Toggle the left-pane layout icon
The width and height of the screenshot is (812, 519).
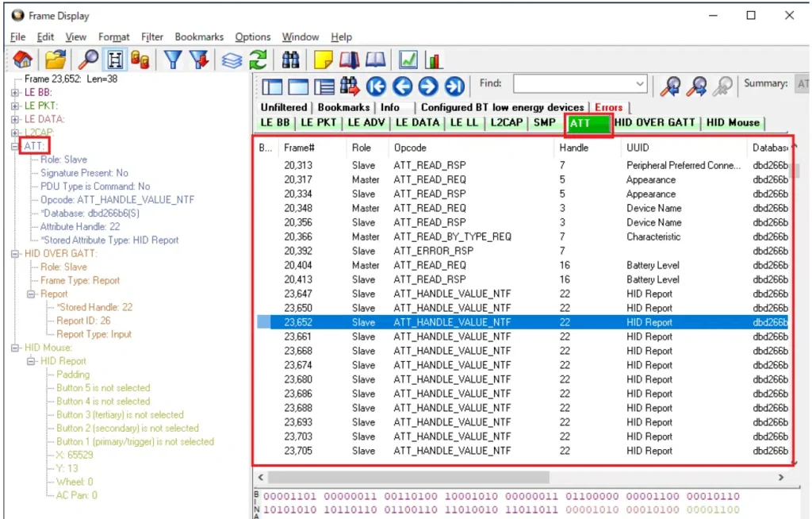[x=272, y=86]
